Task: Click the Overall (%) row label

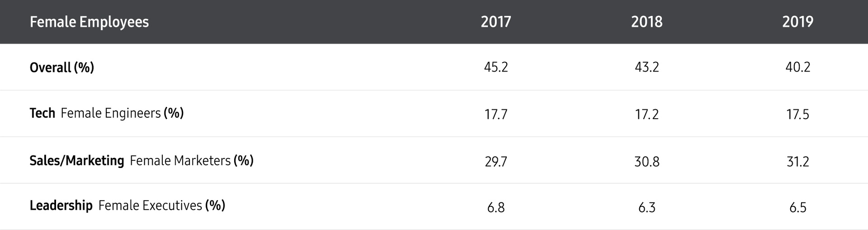Action: pos(62,67)
